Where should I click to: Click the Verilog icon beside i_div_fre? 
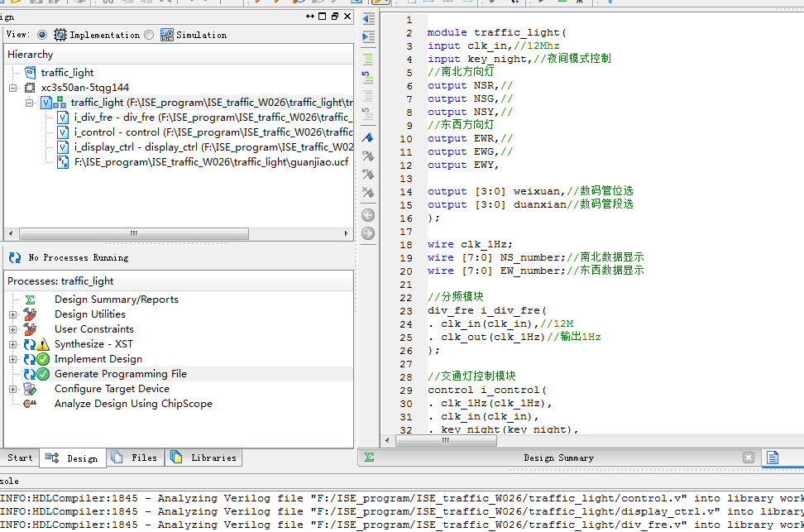[x=63, y=117]
